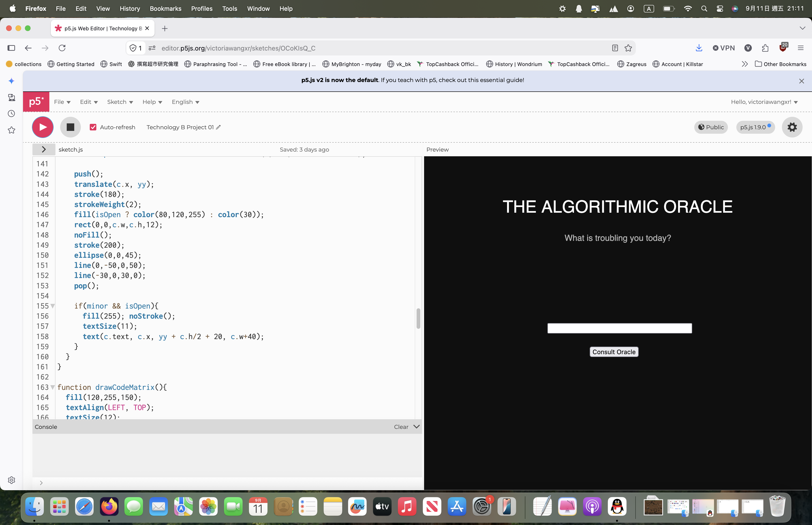Open the Help dropdown in p5 editor
The image size is (812, 525).
152,102
